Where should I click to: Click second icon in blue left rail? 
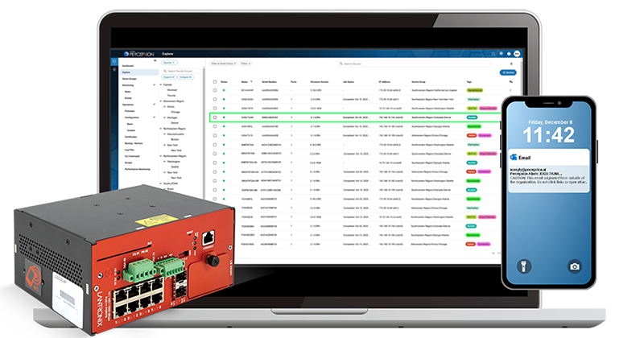click(114, 70)
